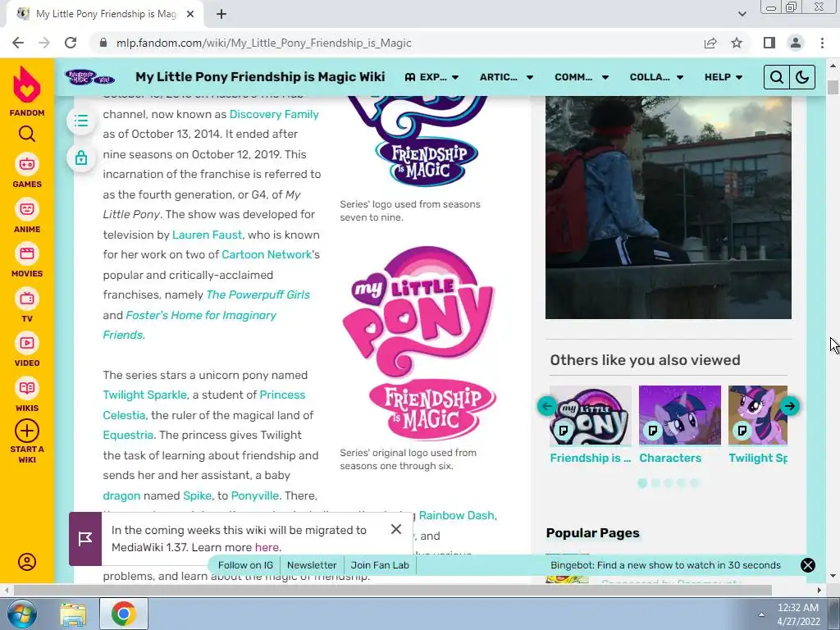This screenshot has height=630, width=840.
Task: Click the wiki wordmark logo in header
Action: (89, 77)
